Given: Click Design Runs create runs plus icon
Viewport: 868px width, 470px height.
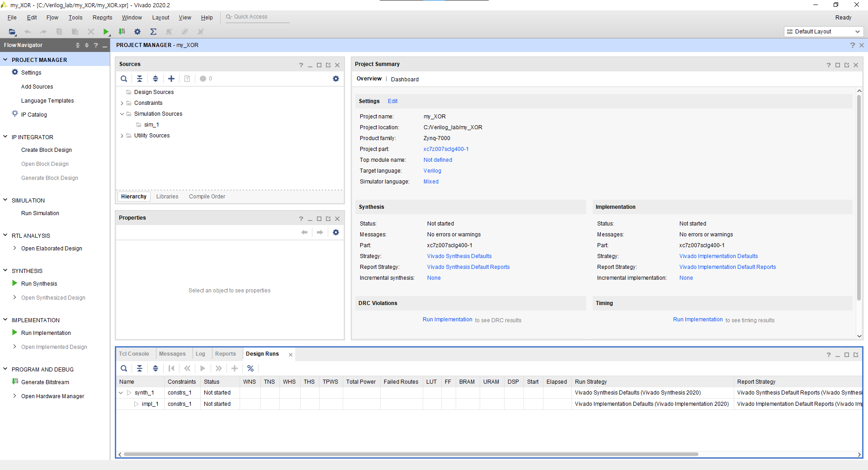Looking at the screenshot, I should tap(235, 368).
